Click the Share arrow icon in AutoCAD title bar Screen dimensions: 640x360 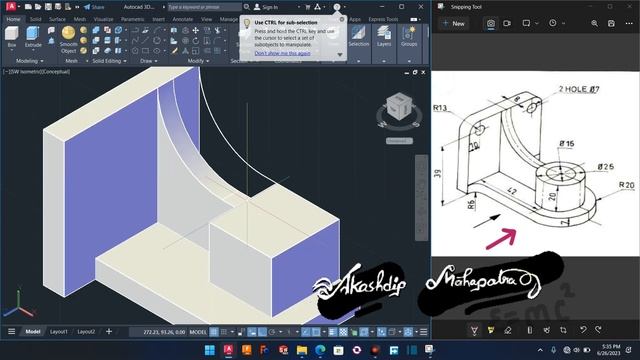[87, 7]
